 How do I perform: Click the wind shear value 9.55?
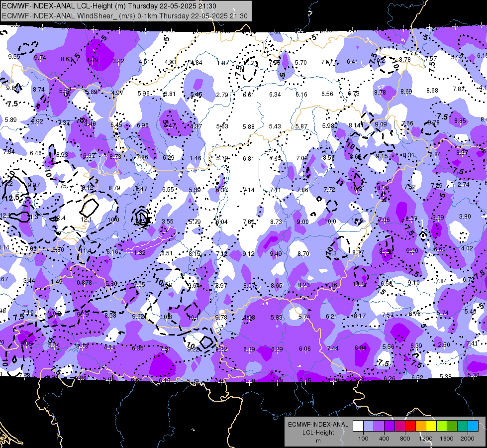14,57
